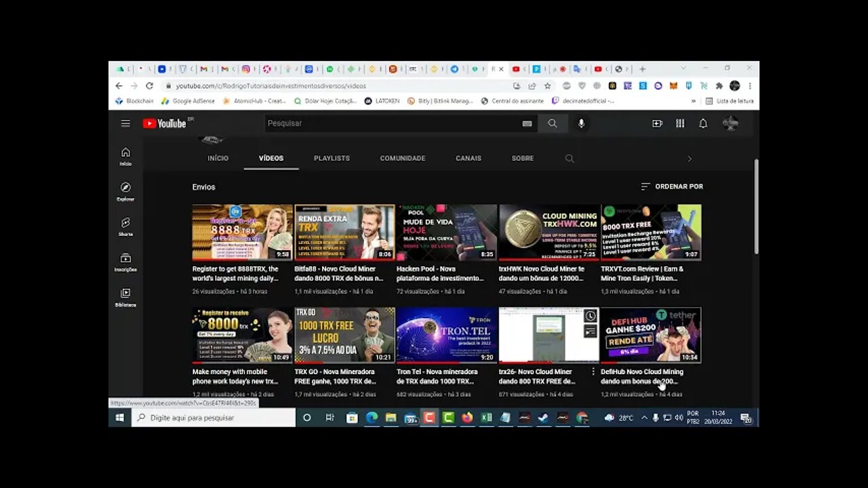Viewport: 868px width, 488px height.
Task: Open Firefox from the taskbar
Action: point(467,418)
